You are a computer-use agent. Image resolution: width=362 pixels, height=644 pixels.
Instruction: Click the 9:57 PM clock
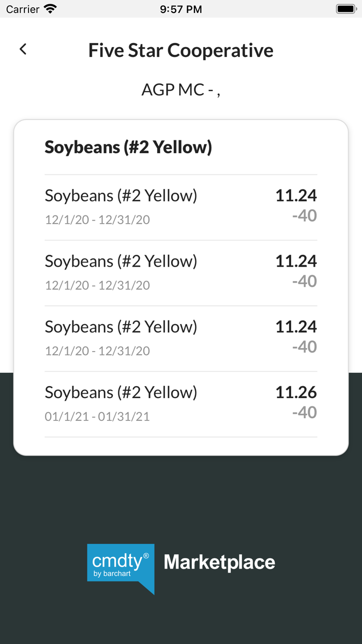(x=180, y=9)
